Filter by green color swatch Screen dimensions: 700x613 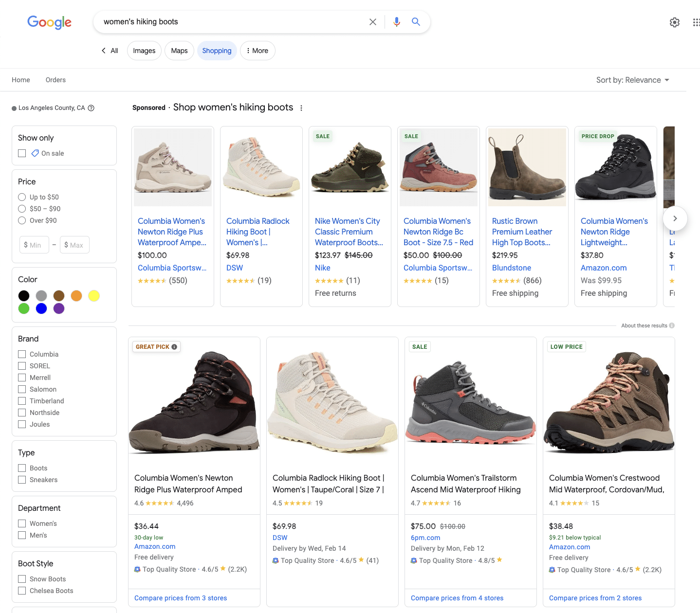24,308
